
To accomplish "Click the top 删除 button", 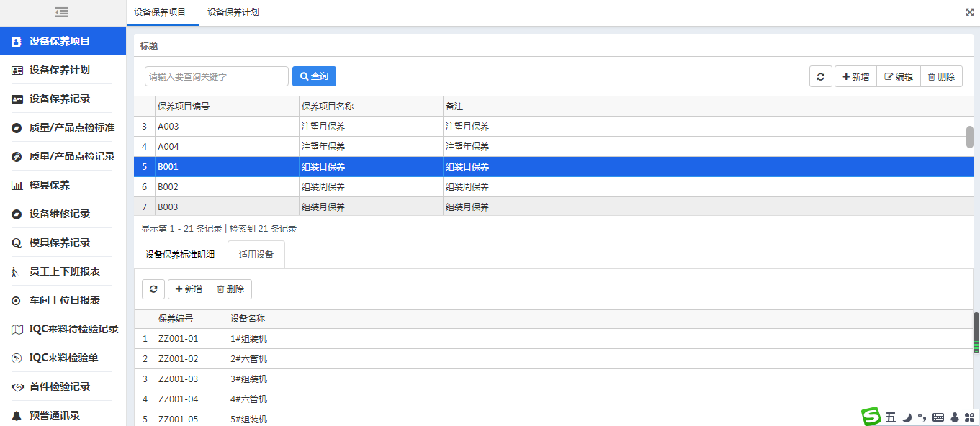I will tap(941, 76).
